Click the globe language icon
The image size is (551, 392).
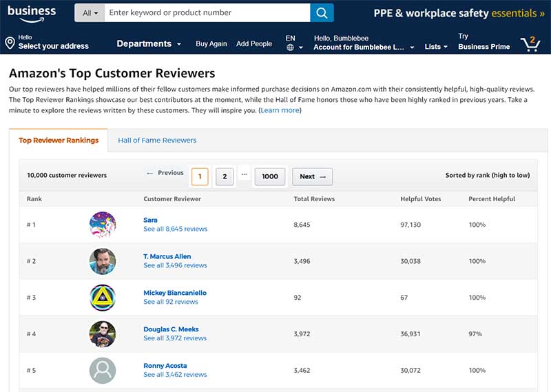(x=290, y=48)
